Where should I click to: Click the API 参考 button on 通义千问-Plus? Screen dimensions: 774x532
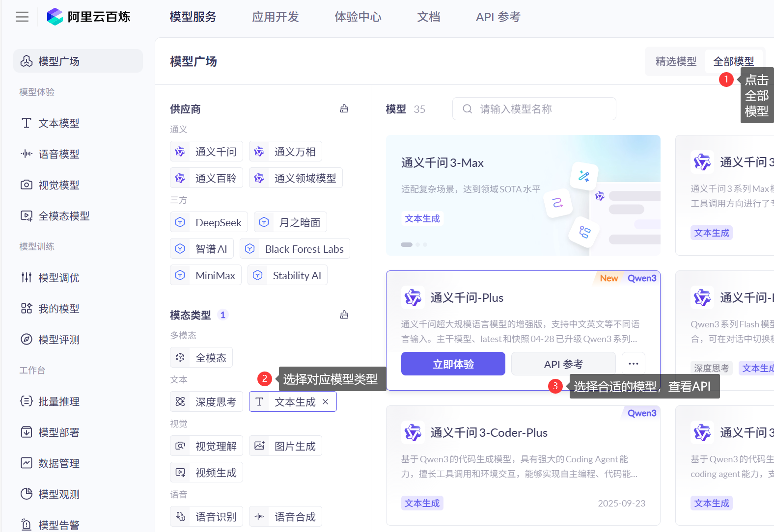pos(563,364)
